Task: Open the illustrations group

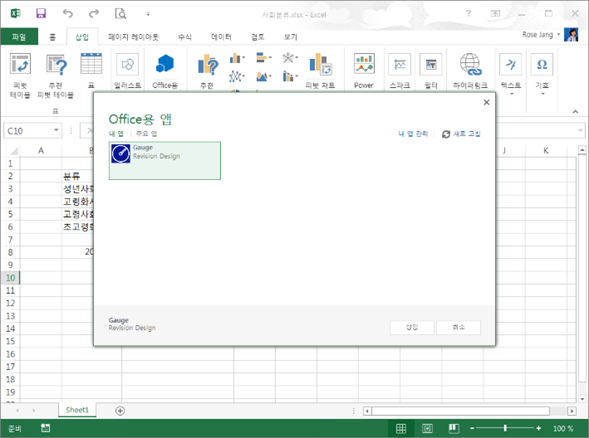Action: point(128,70)
